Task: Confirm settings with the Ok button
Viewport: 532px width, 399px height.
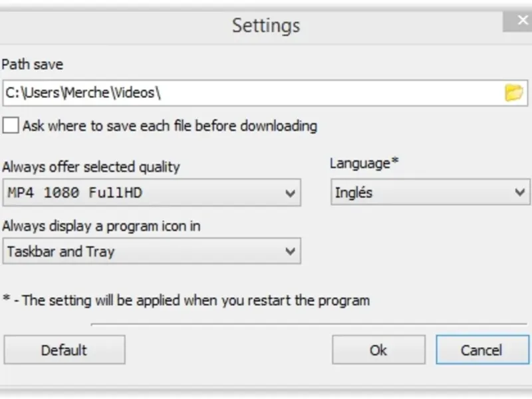Action: click(378, 350)
